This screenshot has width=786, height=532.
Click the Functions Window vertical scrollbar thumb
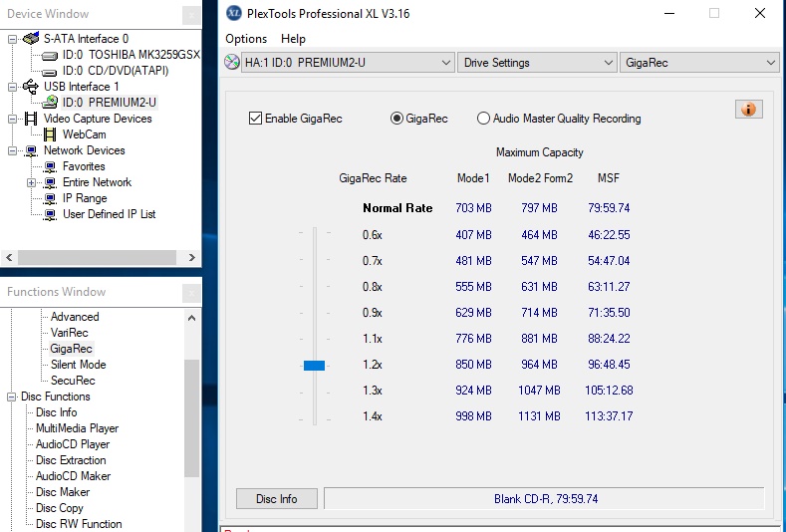(x=192, y=417)
